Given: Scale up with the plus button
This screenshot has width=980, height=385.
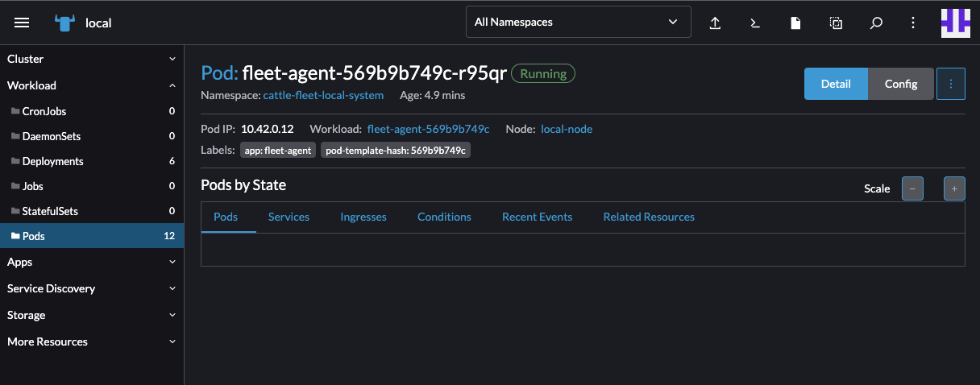Looking at the screenshot, I should (954, 188).
